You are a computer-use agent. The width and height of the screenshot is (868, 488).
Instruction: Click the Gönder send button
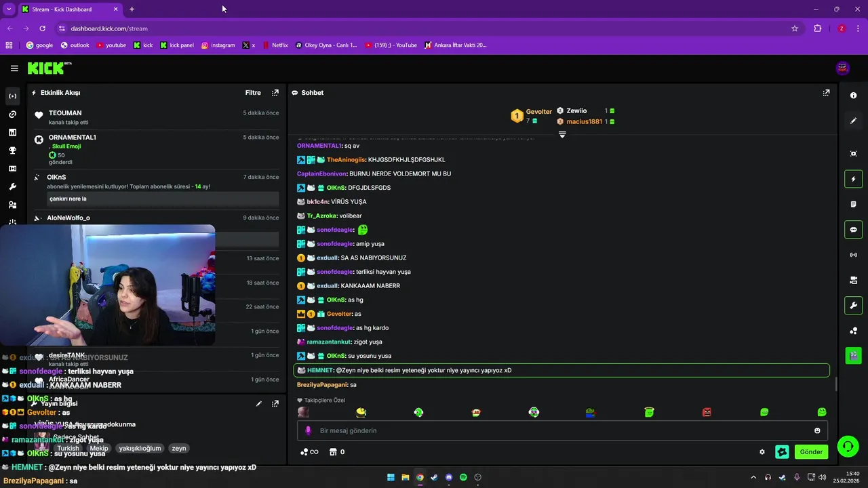(811, 452)
